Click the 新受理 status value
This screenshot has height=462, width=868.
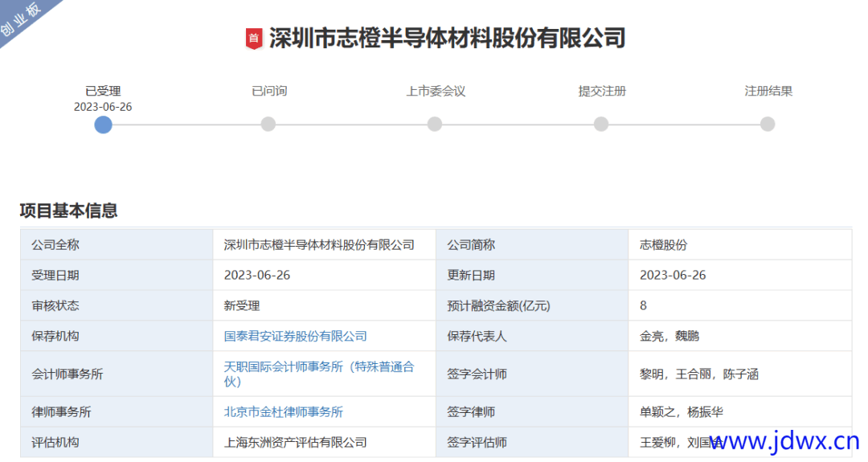pyautogui.click(x=241, y=305)
